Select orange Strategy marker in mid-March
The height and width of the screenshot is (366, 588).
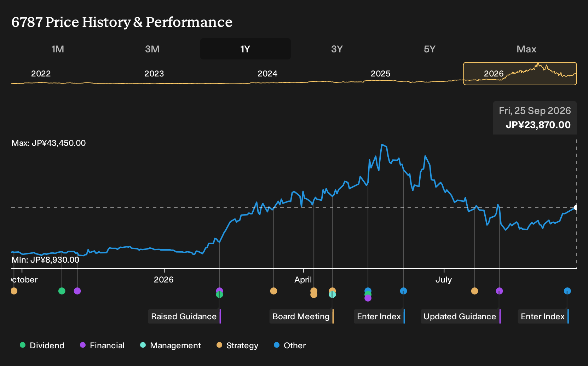click(x=273, y=291)
